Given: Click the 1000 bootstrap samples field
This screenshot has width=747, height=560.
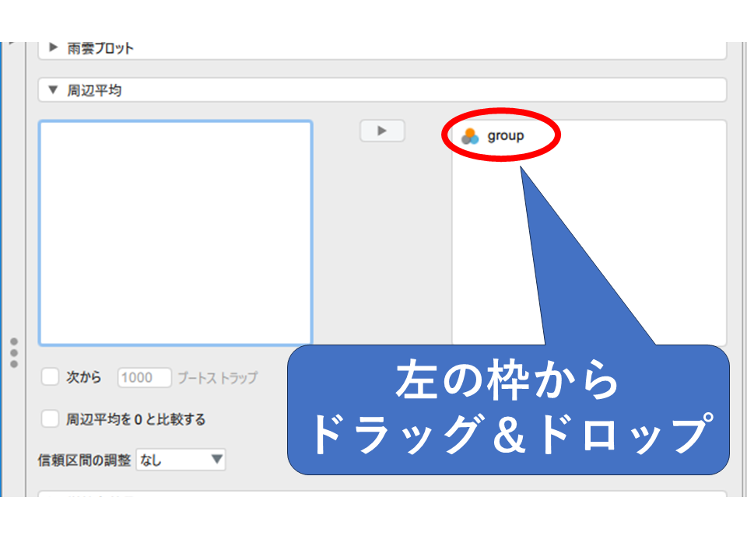Looking at the screenshot, I should (145, 378).
